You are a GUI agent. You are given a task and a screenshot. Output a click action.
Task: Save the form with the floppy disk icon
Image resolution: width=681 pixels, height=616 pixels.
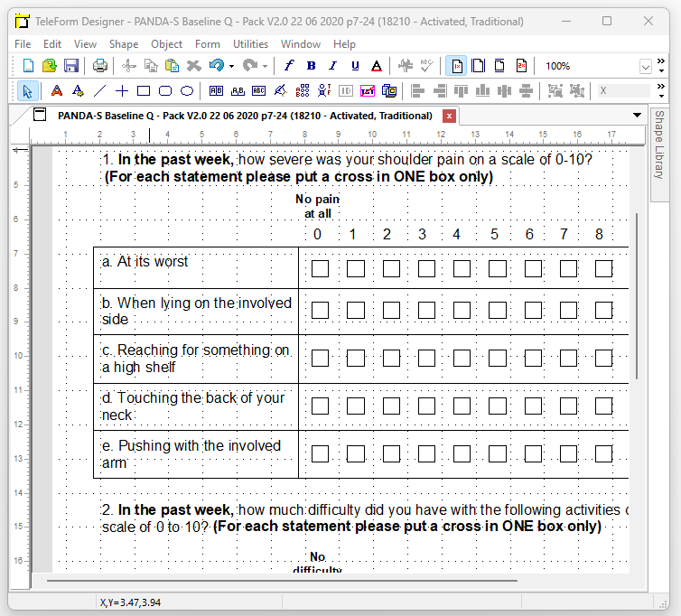pos(71,66)
